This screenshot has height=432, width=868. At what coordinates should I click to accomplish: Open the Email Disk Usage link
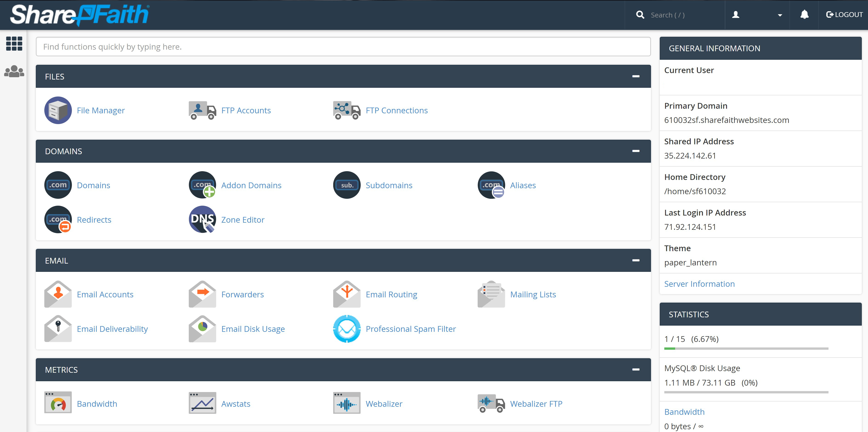click(253, 329)
